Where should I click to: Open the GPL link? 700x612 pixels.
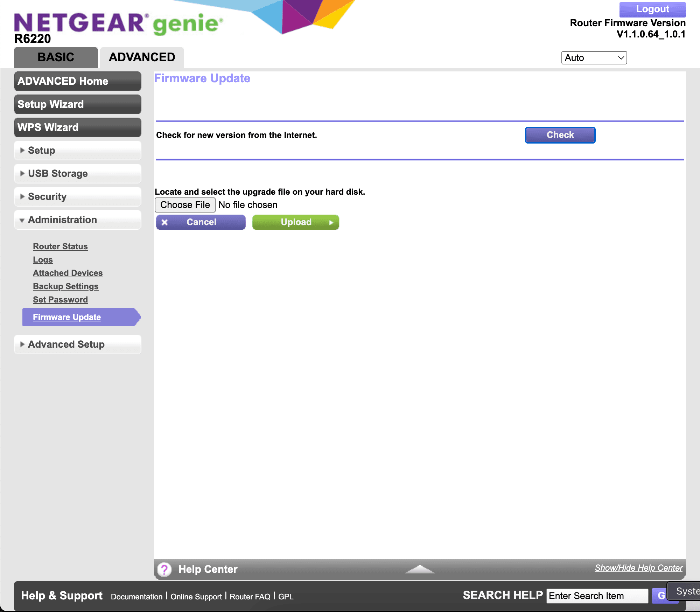286,597
